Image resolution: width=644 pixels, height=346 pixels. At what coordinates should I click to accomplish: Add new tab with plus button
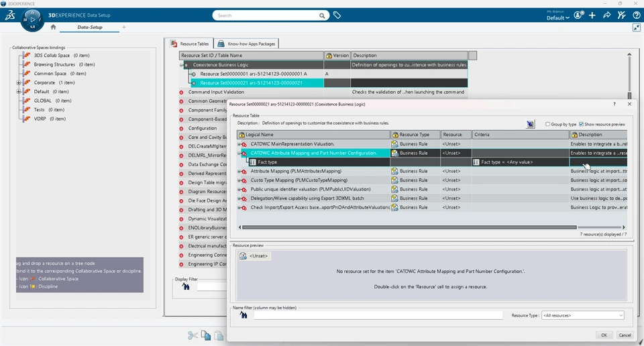(x=124, y=27)
